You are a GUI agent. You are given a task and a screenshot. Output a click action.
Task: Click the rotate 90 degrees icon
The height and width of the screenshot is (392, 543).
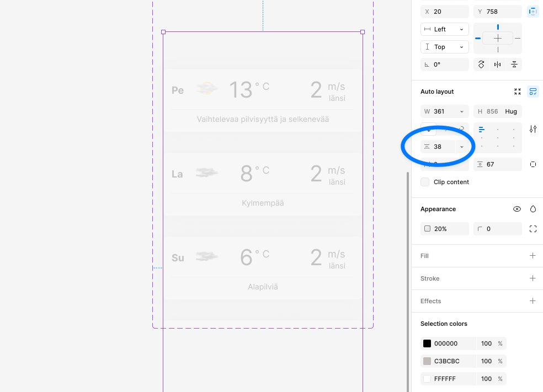[481, 65]
